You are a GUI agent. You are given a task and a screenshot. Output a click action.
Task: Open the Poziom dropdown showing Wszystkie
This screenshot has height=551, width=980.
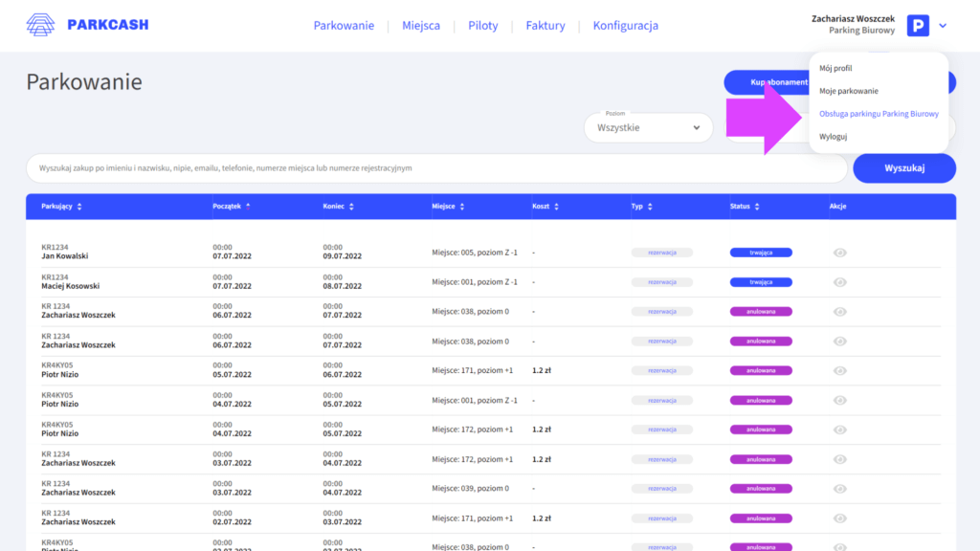click(648, 127)
